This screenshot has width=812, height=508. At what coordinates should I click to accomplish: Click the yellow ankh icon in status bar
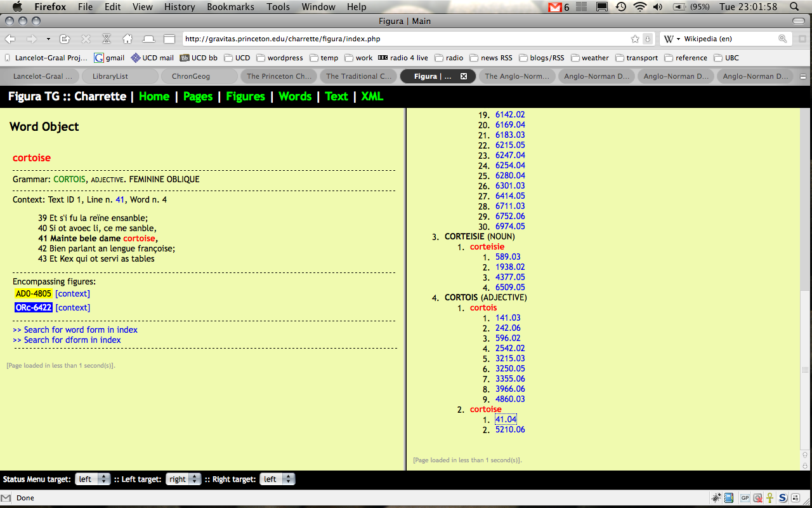pyautogui.click(x=769, y=498)
